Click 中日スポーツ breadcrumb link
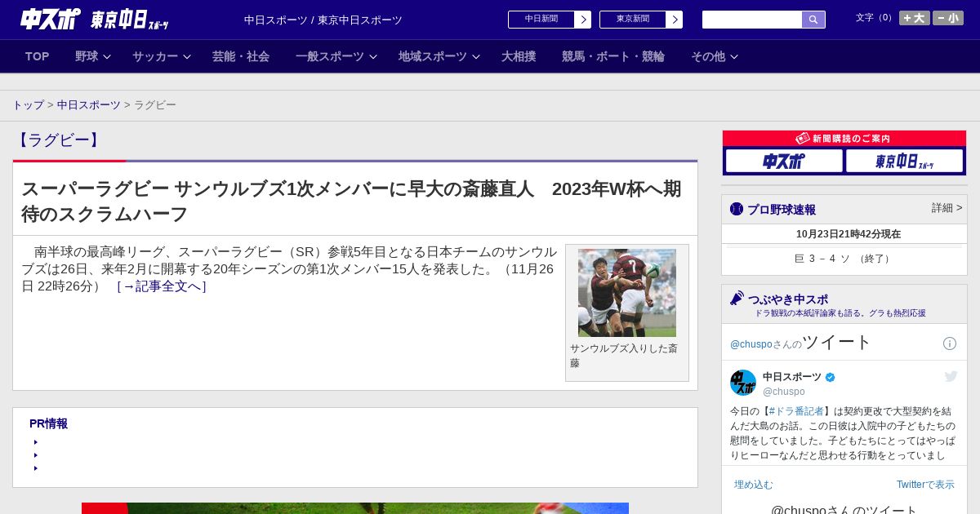The width and height of the screenshot is (980, 514). click(89, 105)
